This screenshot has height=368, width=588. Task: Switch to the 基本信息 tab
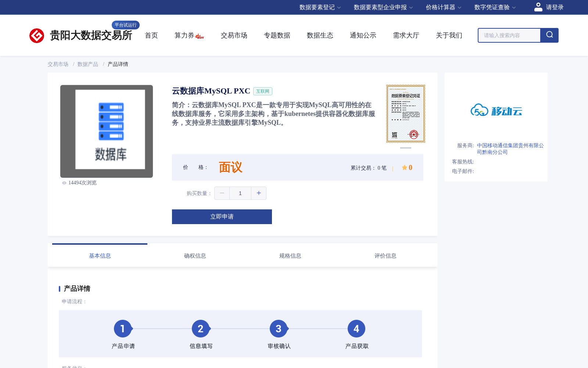click(x=100, y=255)
